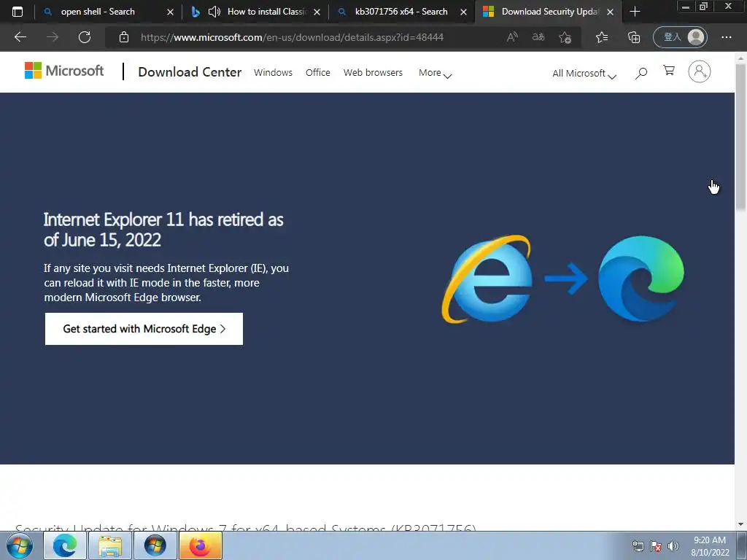Open the translate page icon
This screenshot has height=560, width=747.
coord(538,37)
